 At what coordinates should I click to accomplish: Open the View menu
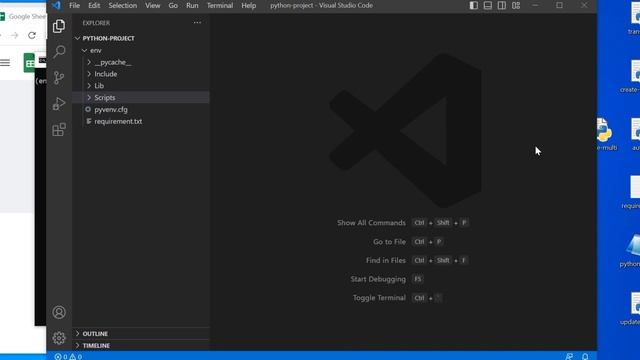(x=153, y=5)
